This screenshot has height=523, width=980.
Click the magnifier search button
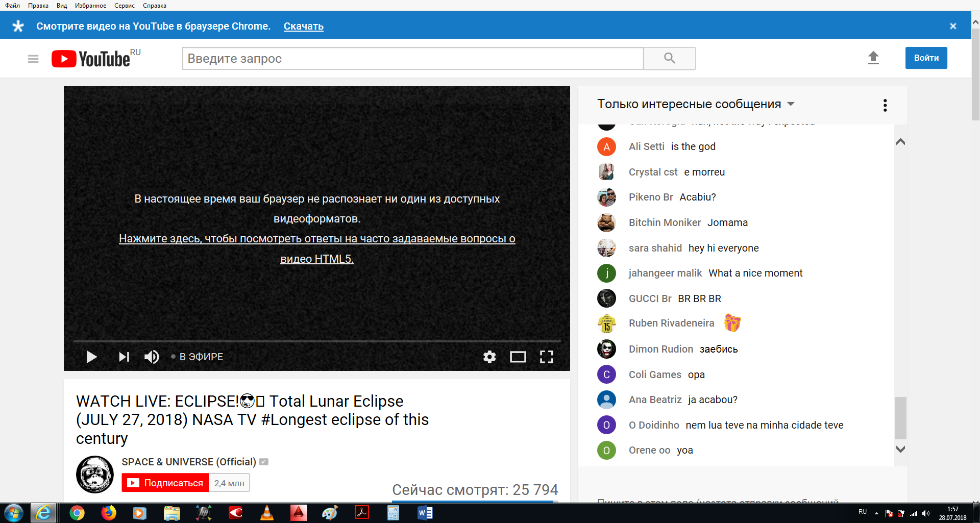(669, 58)
